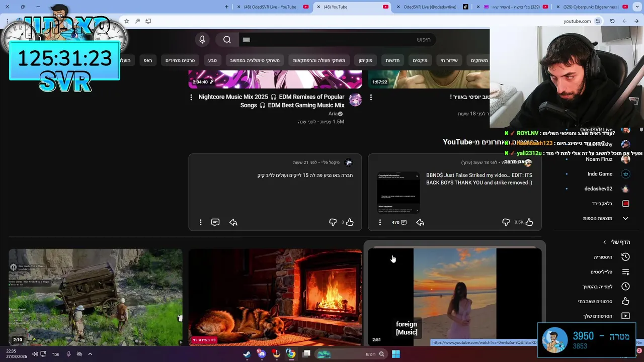Open Steam from the taskbar

pos(247,354)
